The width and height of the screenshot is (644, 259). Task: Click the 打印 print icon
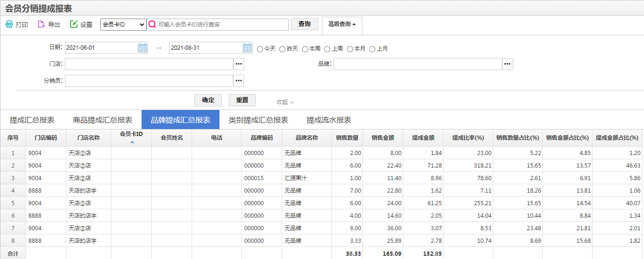[9, 25]
